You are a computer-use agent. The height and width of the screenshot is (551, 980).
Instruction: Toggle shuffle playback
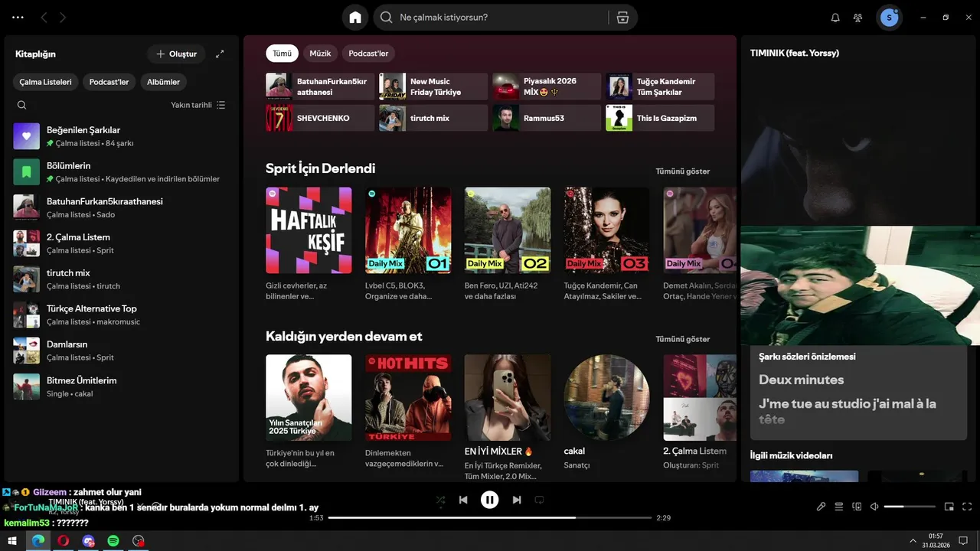[440, 500]
